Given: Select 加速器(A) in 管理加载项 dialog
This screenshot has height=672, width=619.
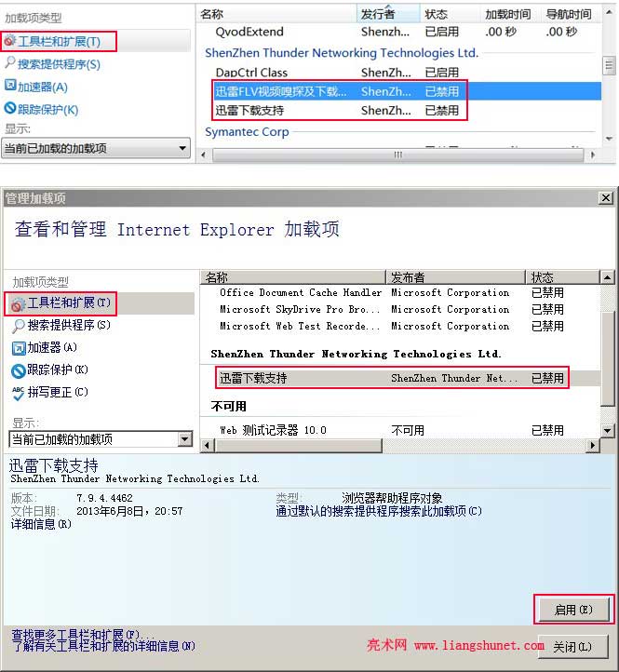Looking at the screenshot, I should [52, 347].
